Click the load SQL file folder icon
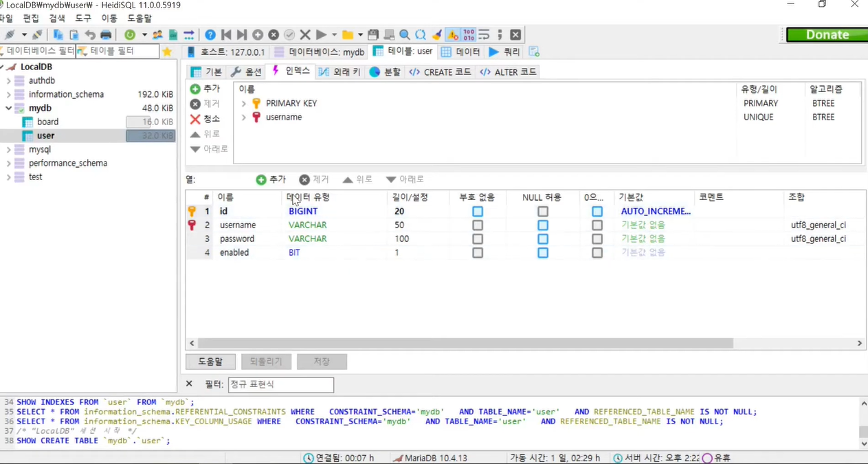 coord(348,34)
